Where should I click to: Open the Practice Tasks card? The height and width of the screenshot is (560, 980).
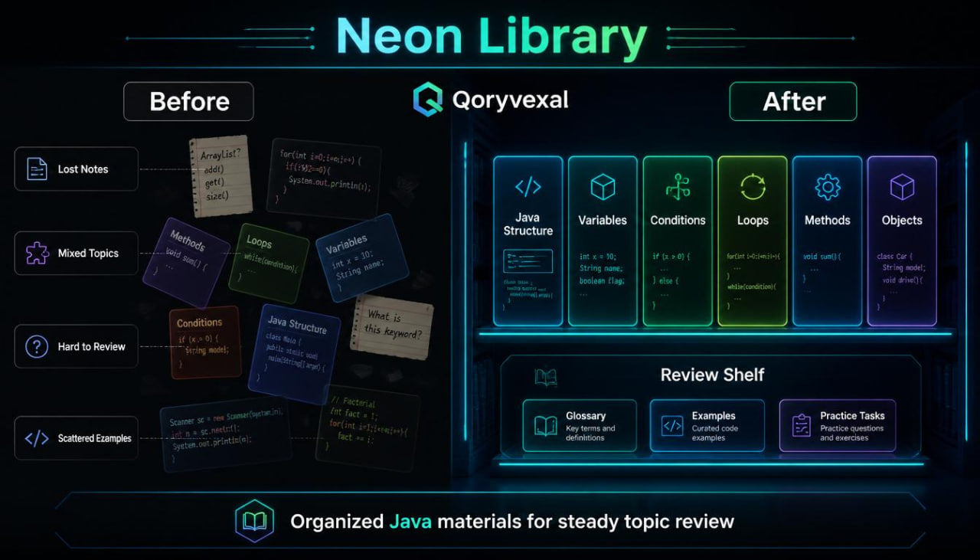(x=838, y=425)
